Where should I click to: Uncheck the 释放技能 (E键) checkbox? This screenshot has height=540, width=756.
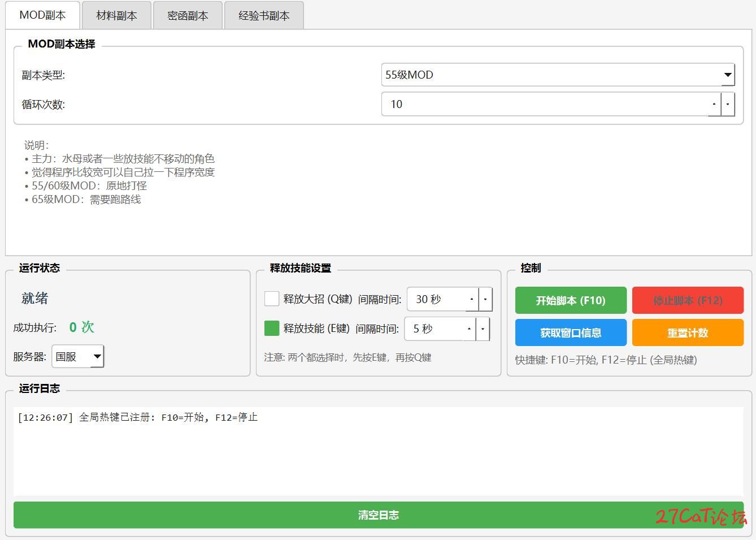tap(272, 329)
